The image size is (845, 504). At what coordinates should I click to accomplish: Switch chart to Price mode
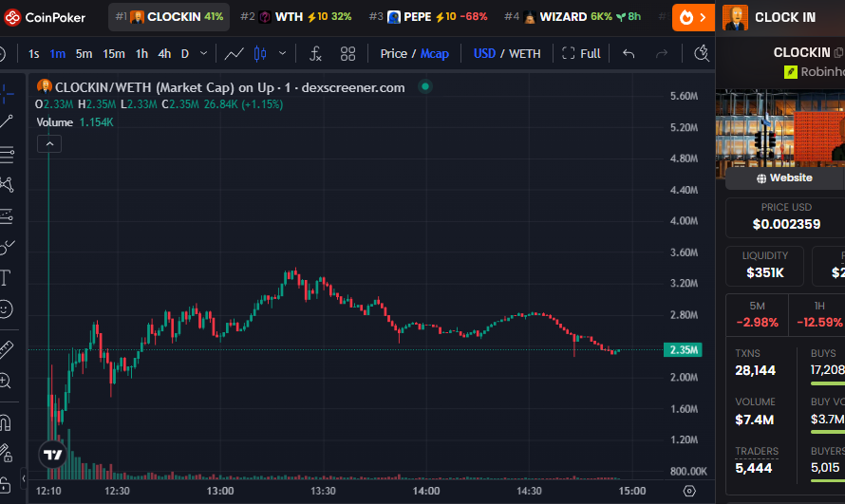[x=393, y=54]
